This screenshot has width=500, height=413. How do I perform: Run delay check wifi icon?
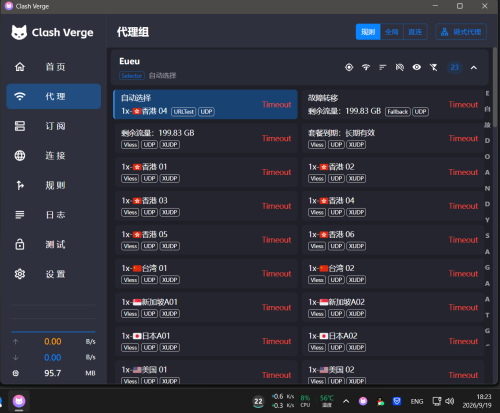(366, 67)
